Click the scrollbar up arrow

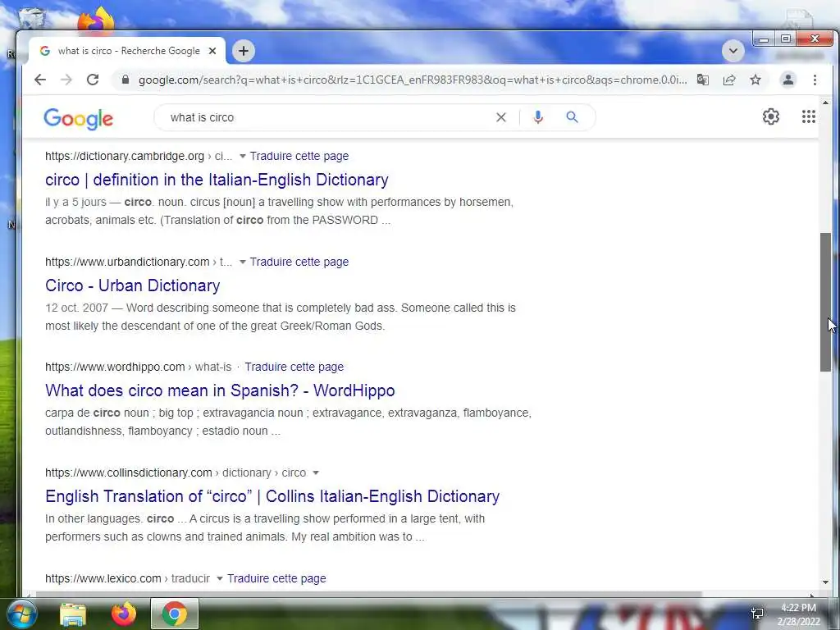click(x=825, y=103)
